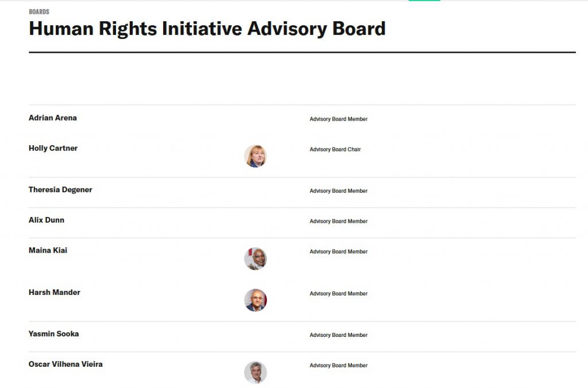Open the Adrian Arena name link
Image resolution: width=588 pixels, height=388 pixels.
(53, 118)
